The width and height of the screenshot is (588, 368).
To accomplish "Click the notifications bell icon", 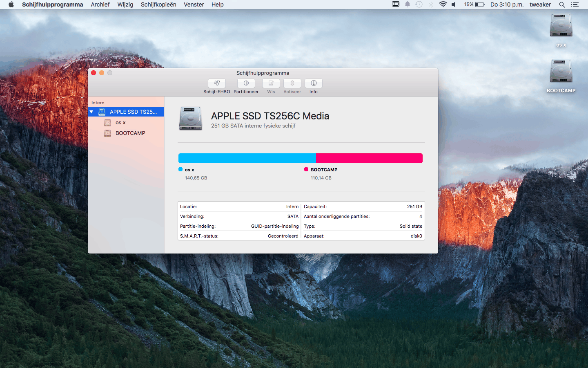I will click(x=408, y=4).
